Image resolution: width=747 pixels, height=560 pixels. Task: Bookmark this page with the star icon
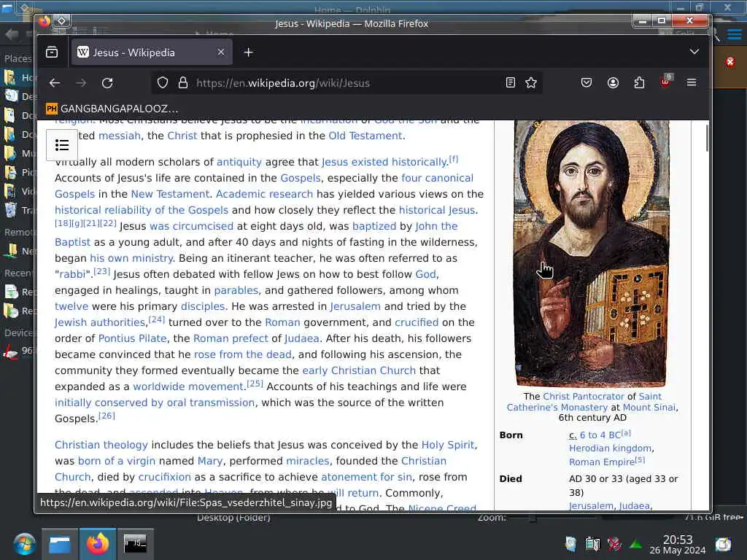pyautogui.click(x=531, y=83)
